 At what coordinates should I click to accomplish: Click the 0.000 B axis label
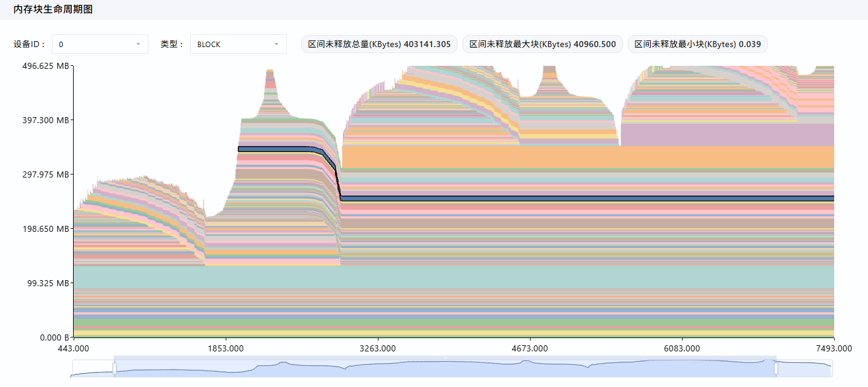click(54, 337)
